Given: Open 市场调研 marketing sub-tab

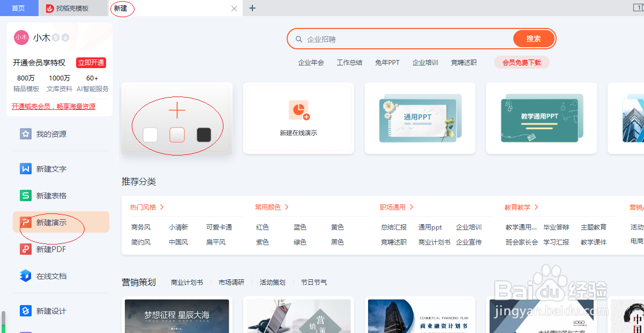Looking at the screenshot, I should pos(231,283).
